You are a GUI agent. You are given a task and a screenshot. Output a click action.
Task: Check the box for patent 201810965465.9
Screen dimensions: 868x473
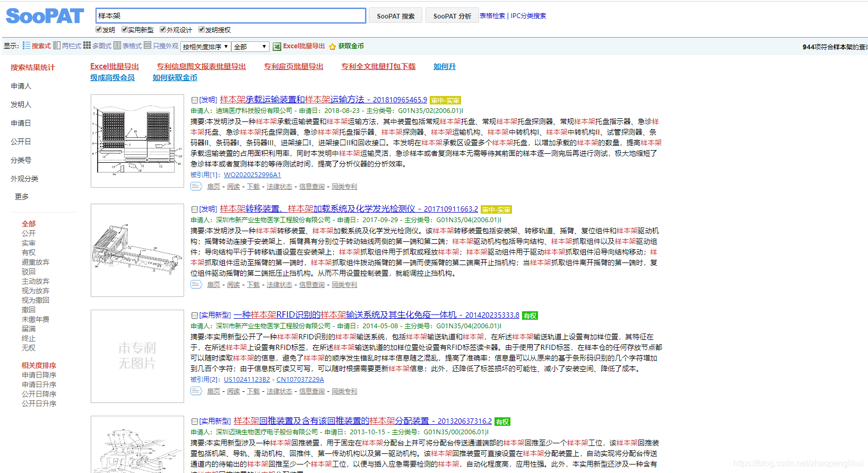[195, 100]
